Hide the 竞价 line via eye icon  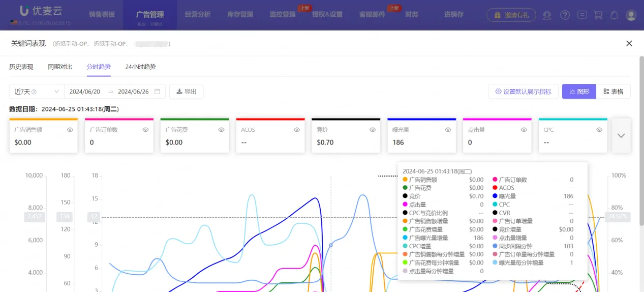pyautogui.click(x=373, y=130)
